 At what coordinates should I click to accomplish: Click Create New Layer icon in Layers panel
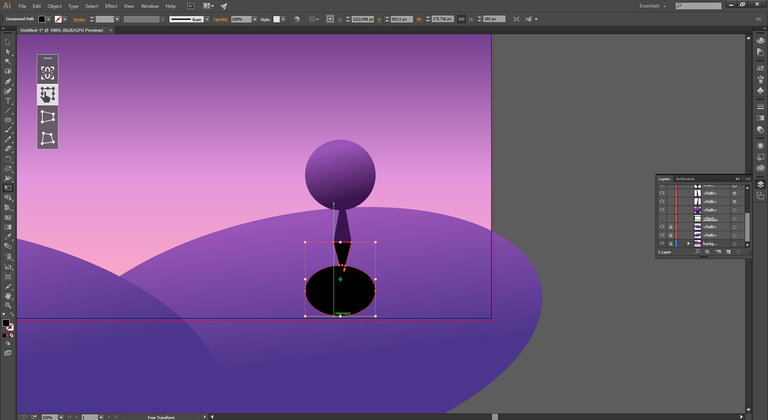click(728, 252)
